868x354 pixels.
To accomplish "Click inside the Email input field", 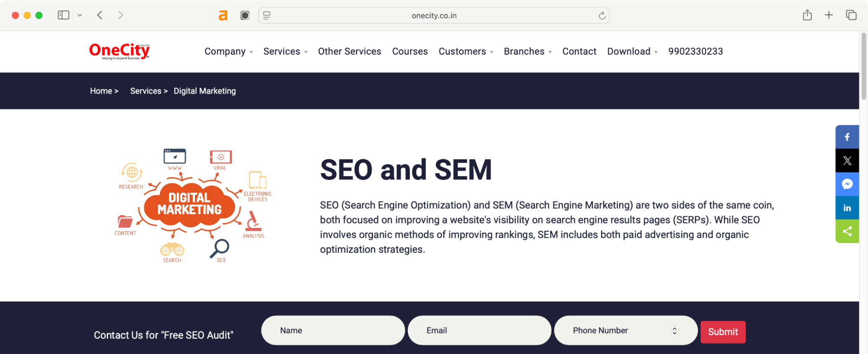I will pyautogui.click(x=479, y=330).
